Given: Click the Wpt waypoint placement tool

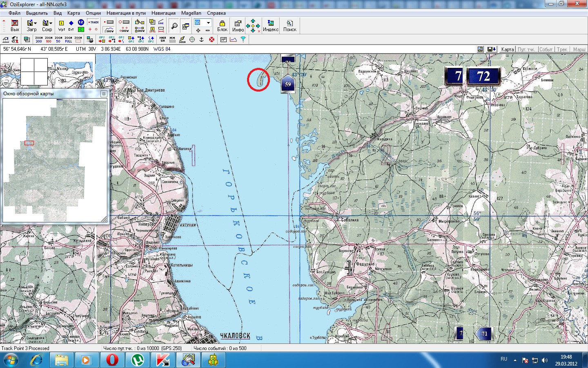Looking at the screenshot, I should pyautogui.click(x=61, y=25).
